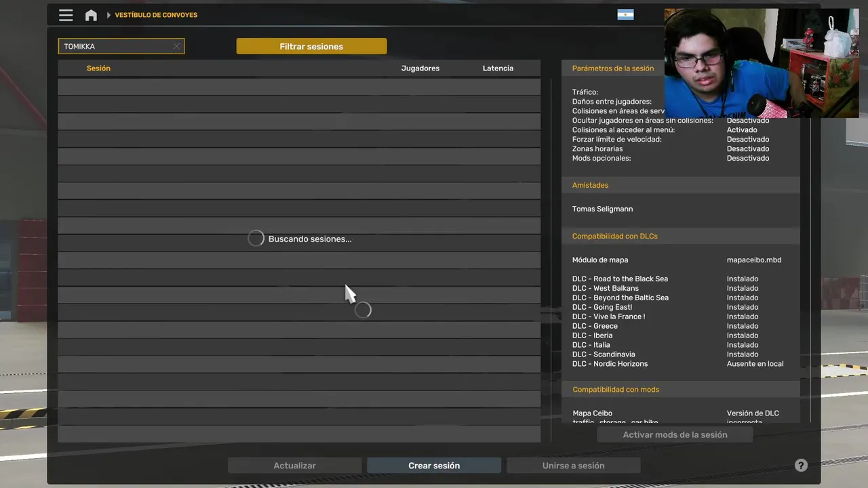
Task: Go to home screen icon
Action: 91,15
